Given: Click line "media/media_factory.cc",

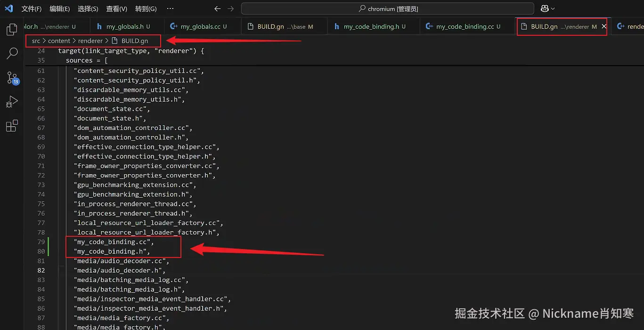Looking at the screenshot, I should [x=121, y=318].
